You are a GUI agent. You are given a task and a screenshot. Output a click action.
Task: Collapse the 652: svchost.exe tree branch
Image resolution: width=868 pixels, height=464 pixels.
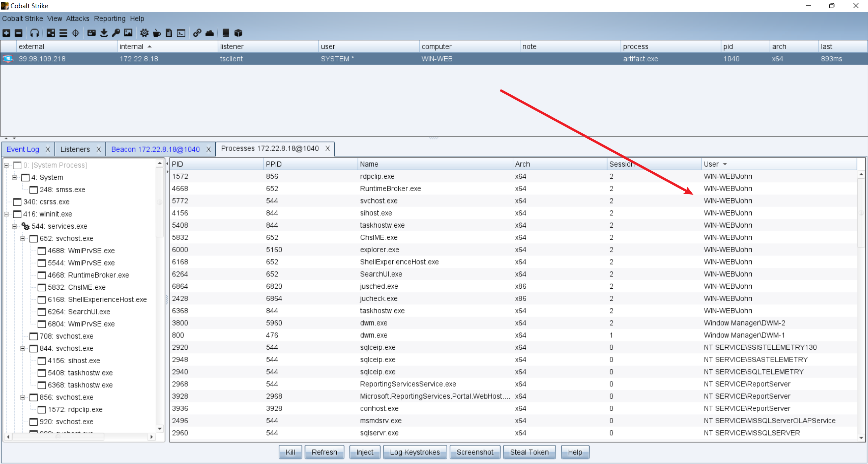click(23, 238)
